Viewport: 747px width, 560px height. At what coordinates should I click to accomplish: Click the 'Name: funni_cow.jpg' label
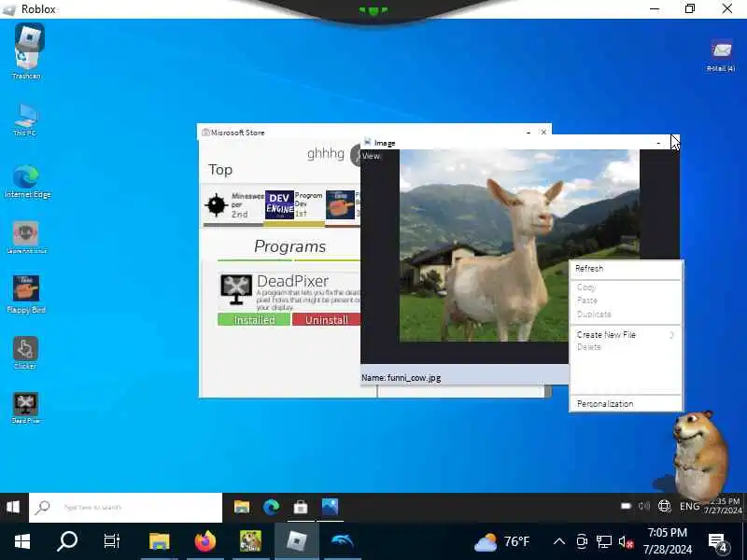pos(402,378)
